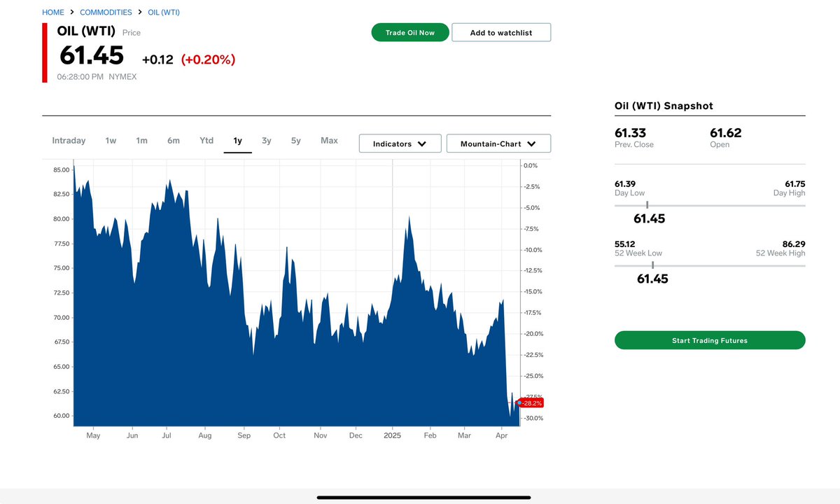Select the 6m chart range
The width and height of the screenshot is (840, 504).
pyautogui.click(x=174, y=141)
